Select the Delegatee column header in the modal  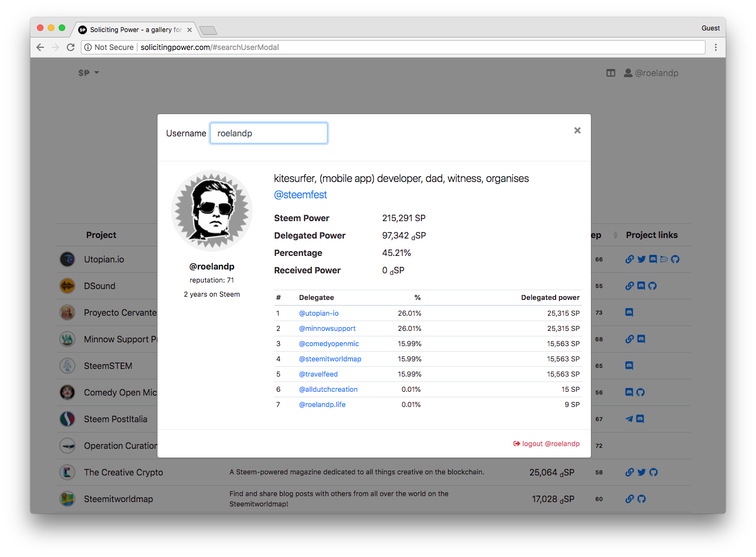[x=316, y=297]
